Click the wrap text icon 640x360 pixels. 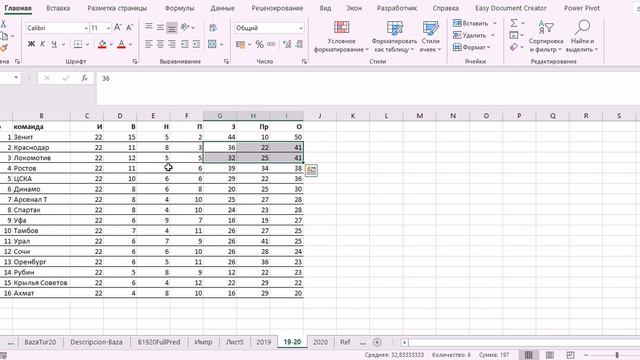[x=213, y=27]
